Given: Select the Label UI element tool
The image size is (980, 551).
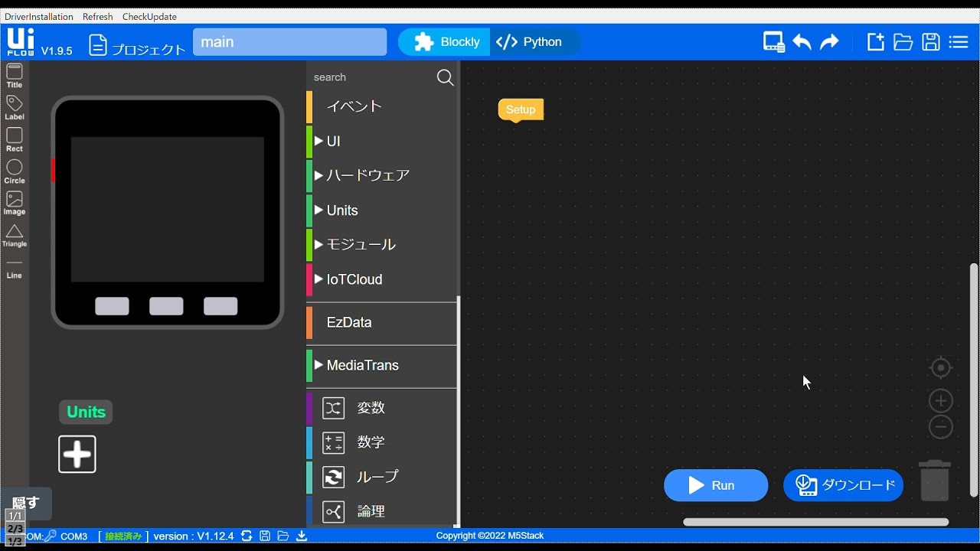Looking at the screenshot, I should click(15, 108).
